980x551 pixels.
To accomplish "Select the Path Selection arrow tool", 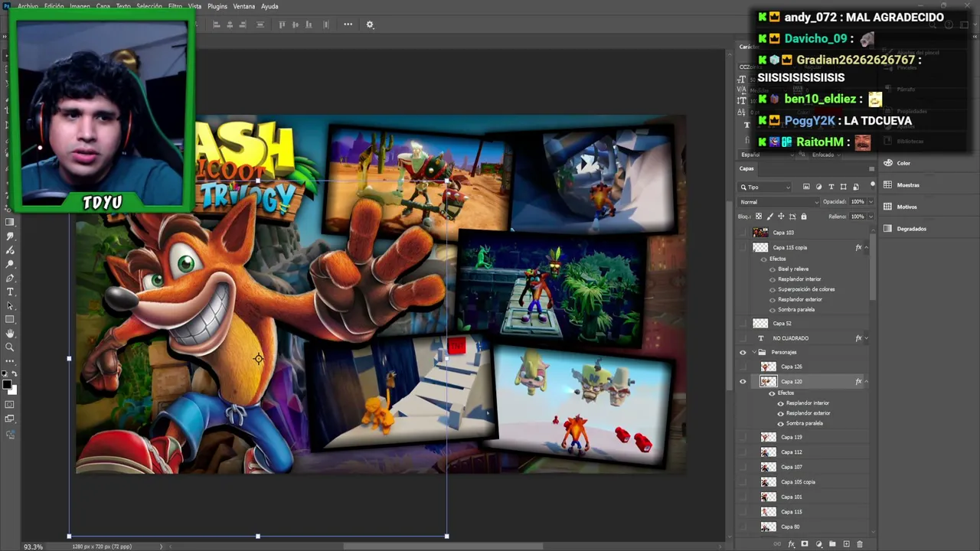I will coord(10,305).
